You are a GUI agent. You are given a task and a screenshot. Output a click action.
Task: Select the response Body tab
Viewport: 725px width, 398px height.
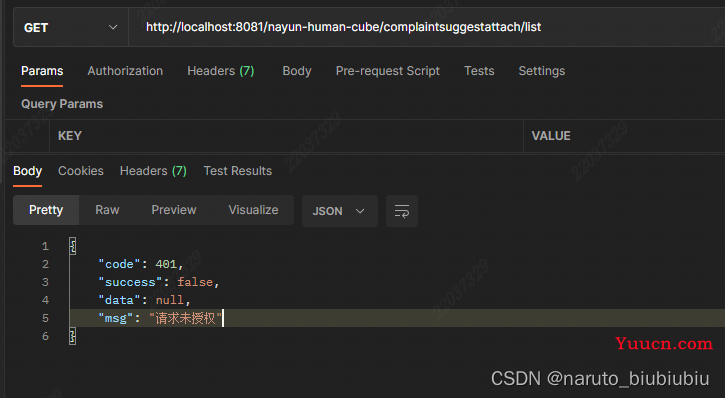[x=27, y=171]
